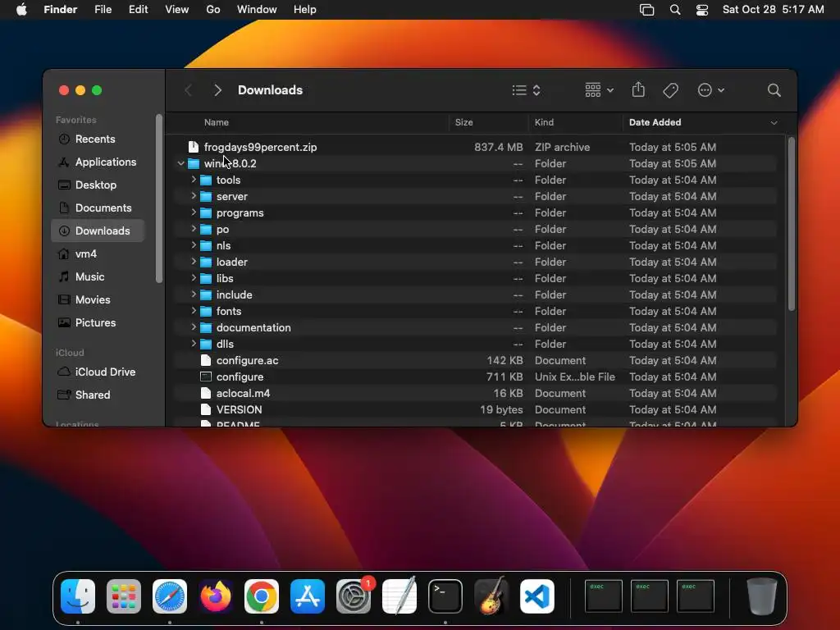
Task: Open the Edit menu
Action: (138, 10)
